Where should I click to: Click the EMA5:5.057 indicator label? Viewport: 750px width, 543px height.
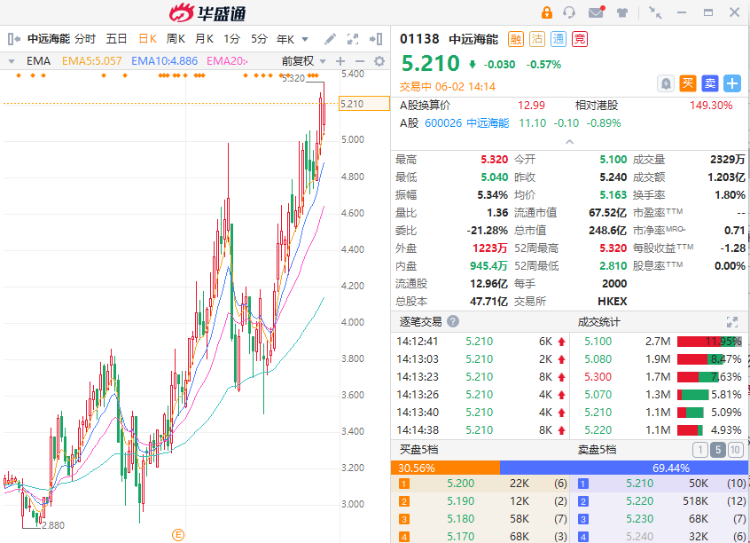coord(92,61)
